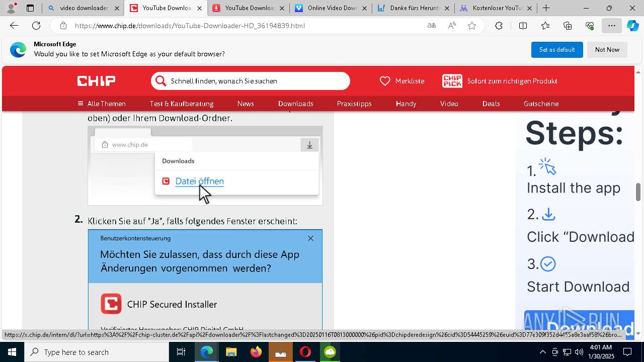Image resolution: width=644 pixels, height=362 pixels.
Task: Launch Opera from taskbar
Action: pos(305,352)
